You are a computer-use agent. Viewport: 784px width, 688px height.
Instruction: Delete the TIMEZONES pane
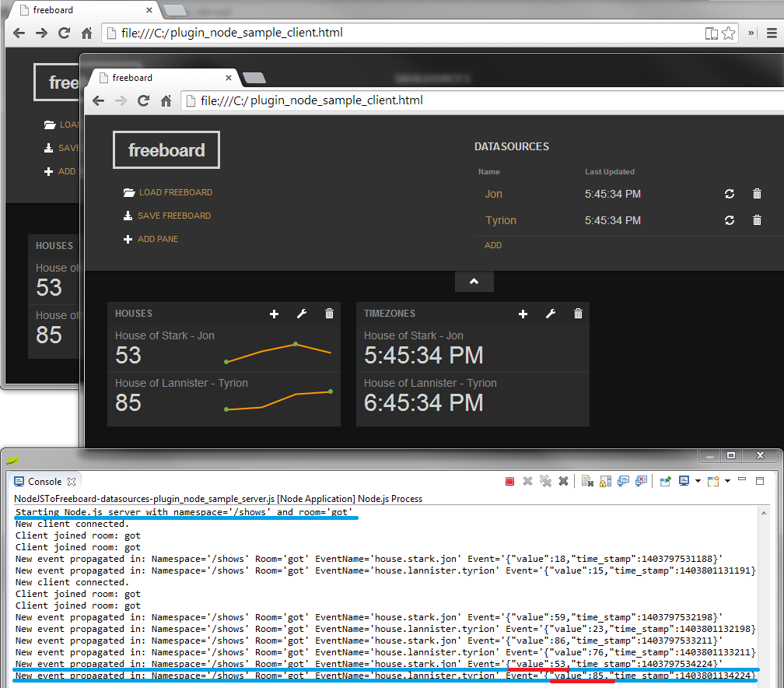(578, 314)
